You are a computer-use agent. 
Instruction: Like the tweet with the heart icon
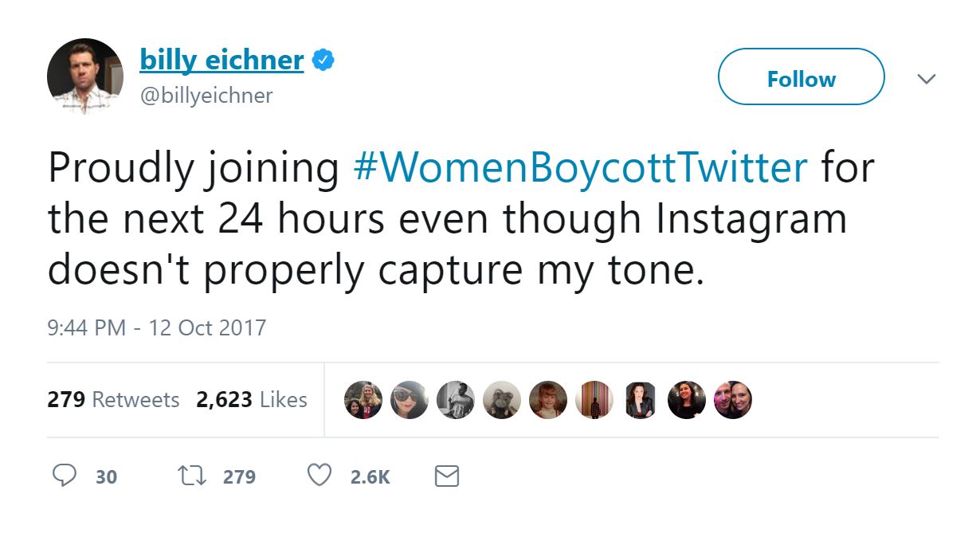pyautogui.click(x=319, y=476)
